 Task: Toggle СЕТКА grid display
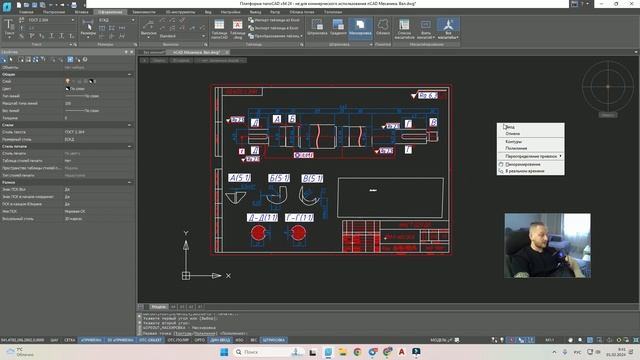click(70, 340)
